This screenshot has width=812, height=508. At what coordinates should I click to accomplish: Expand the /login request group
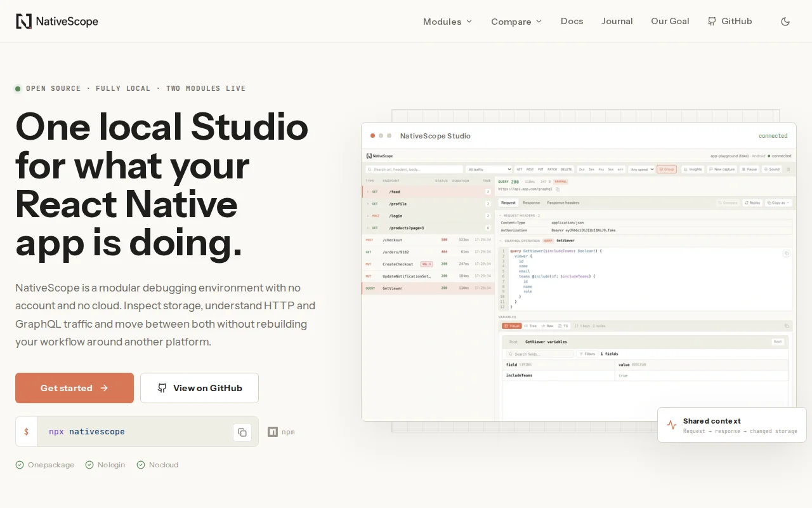click(428, 216)
